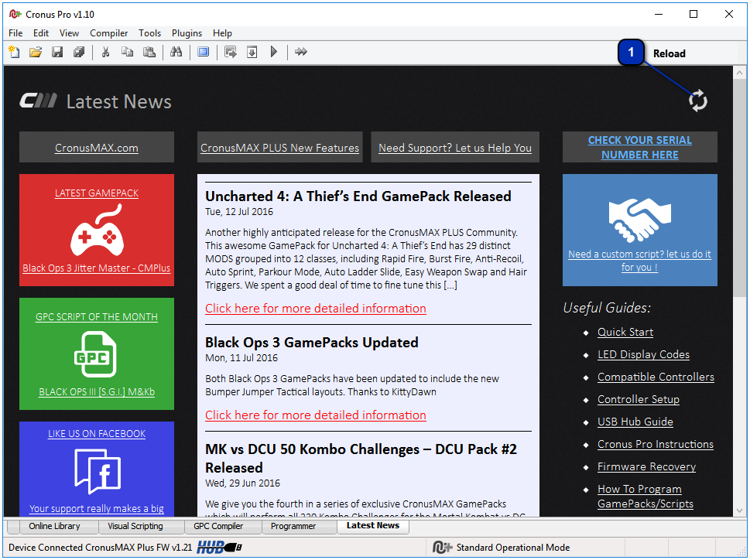
Task: Click GPC SCRIPT OF THE MONTH link
Action: [97, 317]
